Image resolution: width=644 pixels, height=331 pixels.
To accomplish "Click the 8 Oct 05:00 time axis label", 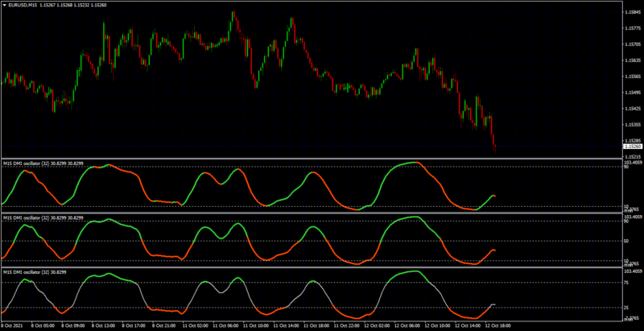I will [x=44, y=325].
